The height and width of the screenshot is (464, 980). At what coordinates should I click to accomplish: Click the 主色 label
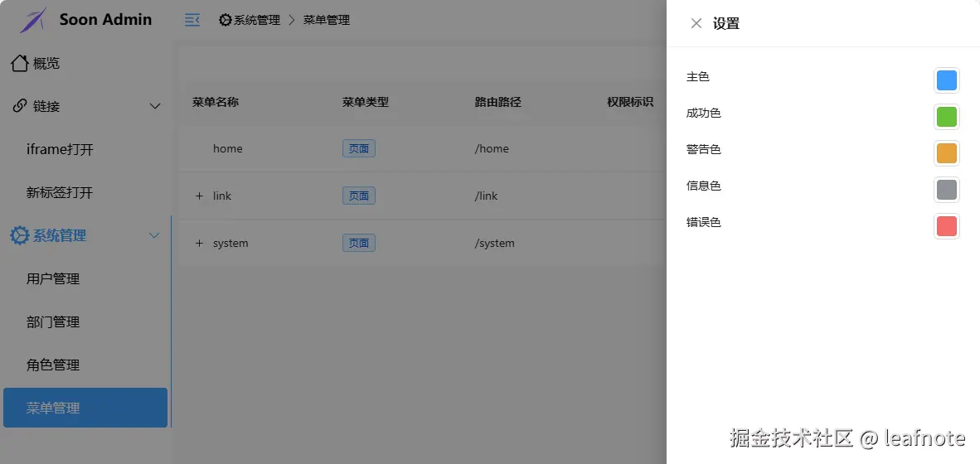pyautogui.click(x=698, y=77)
